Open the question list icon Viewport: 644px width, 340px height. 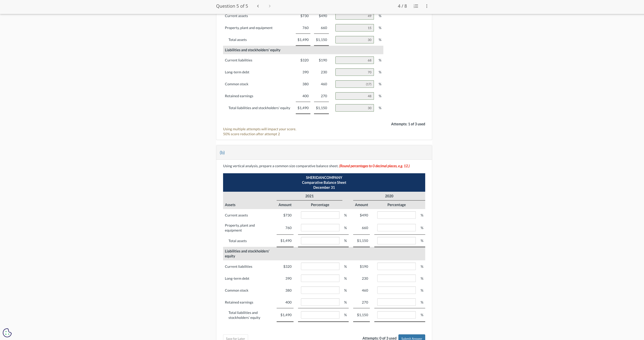click(416, 6)
